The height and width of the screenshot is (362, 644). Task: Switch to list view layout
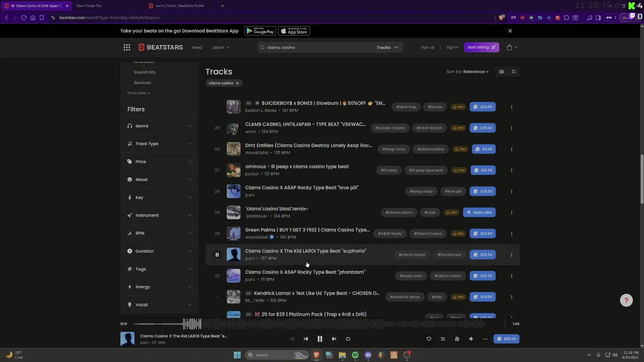pos(501,71)
